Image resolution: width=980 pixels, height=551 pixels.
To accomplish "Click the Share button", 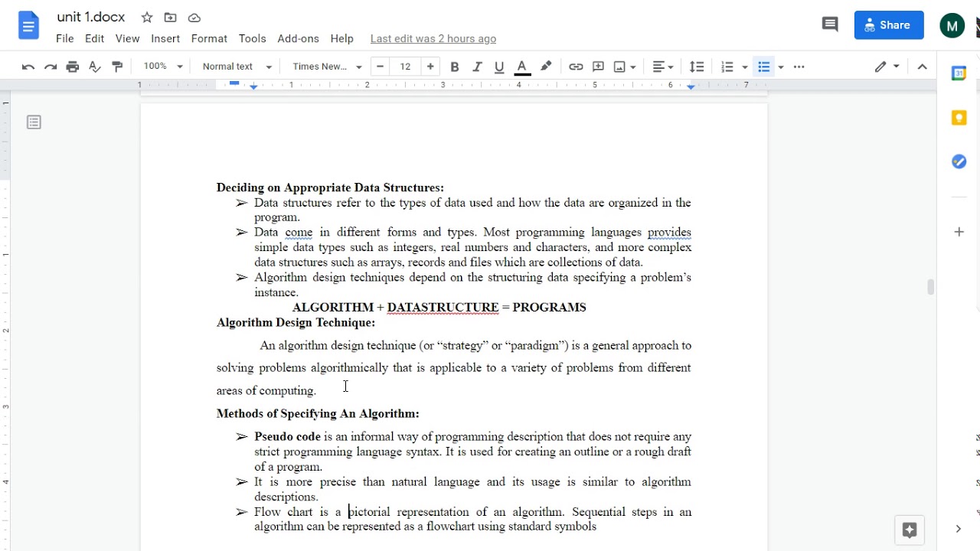I will tap(889, 25).
